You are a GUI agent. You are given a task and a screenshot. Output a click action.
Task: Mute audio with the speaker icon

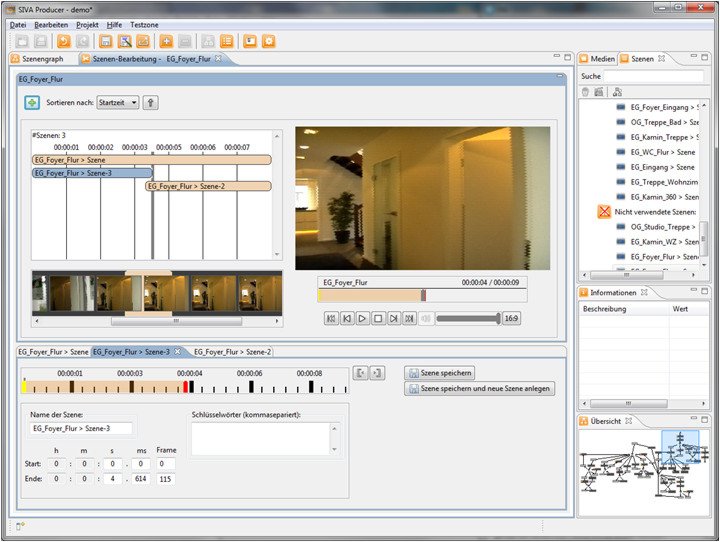tap(426, 318)
